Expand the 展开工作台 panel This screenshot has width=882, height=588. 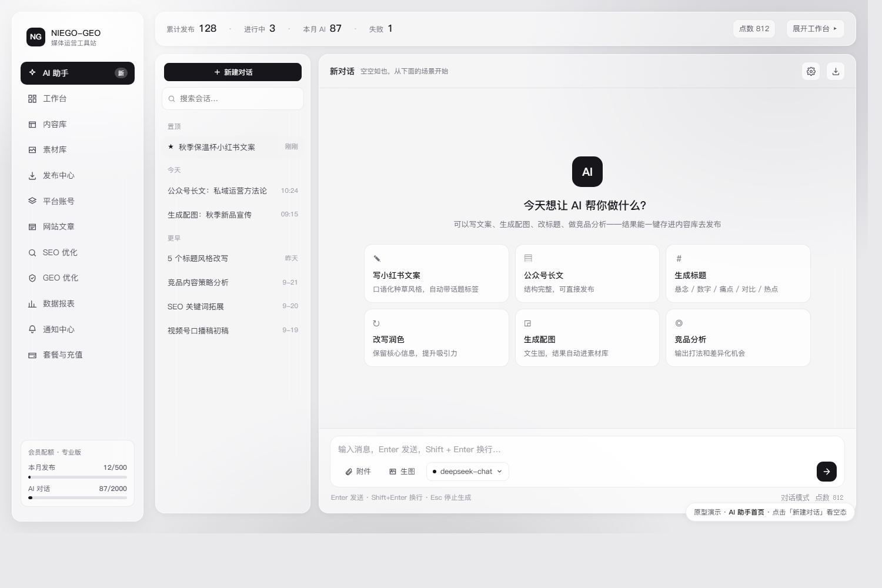coord(815,29)
